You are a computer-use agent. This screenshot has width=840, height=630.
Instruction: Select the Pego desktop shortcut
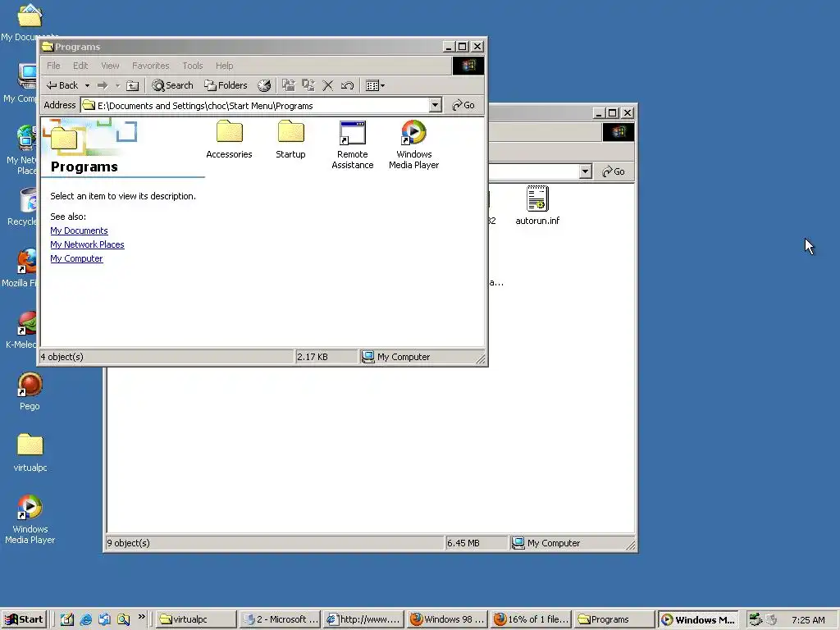click(30, 391)
